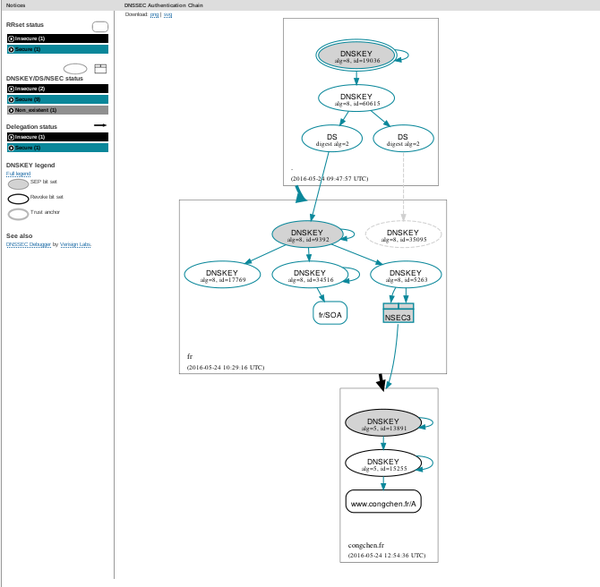Image resolution: width=600 pixels, height=587 pixels.
Task: Click the fr DNSKEY id=9392 node
Action: click(x=308, y=234)
